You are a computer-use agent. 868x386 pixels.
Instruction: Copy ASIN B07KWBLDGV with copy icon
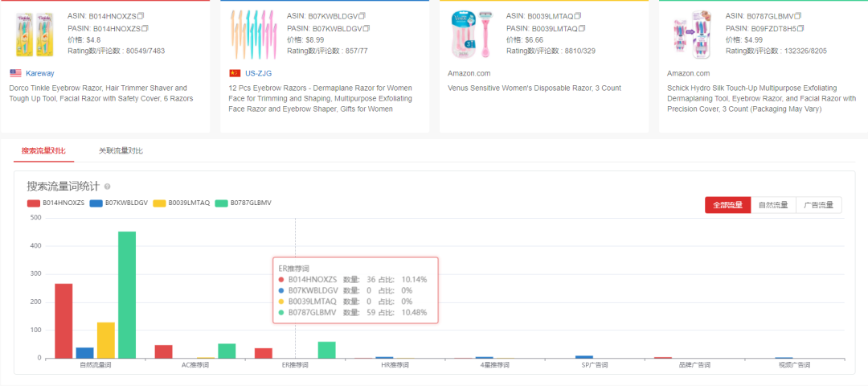click(362, 16)
